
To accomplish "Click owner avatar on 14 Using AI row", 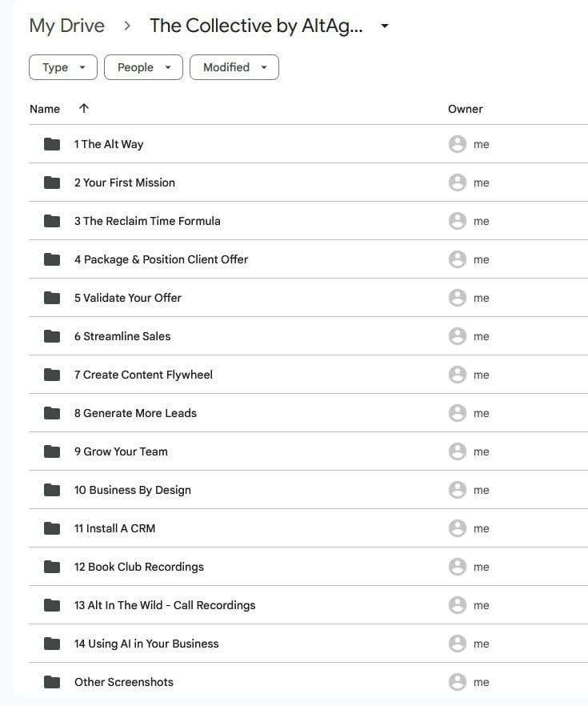I will click(x=458, y=644).
